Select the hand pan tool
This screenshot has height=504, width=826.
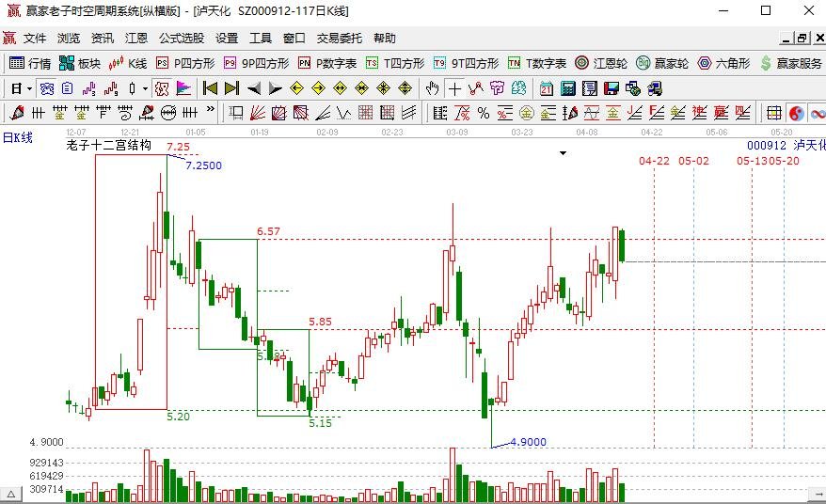tap(432, 88)
